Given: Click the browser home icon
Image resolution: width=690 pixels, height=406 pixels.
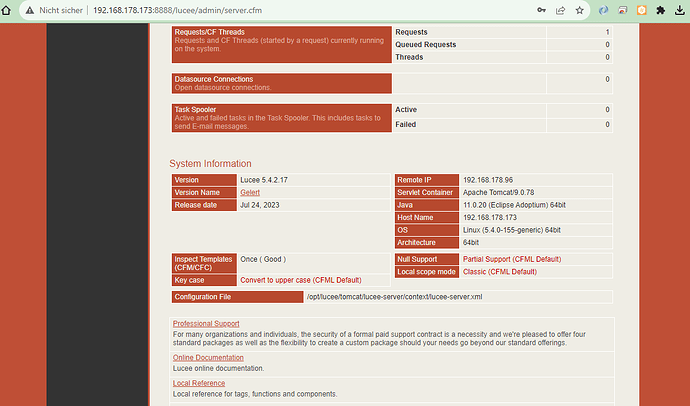Looking at the screenshot, I should (6, 10).
